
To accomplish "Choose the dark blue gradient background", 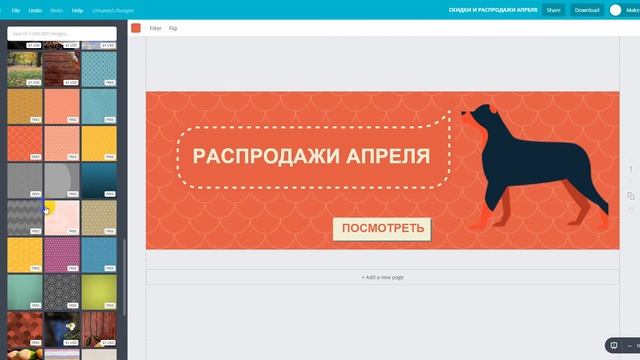I will click(x=99, y=180).
